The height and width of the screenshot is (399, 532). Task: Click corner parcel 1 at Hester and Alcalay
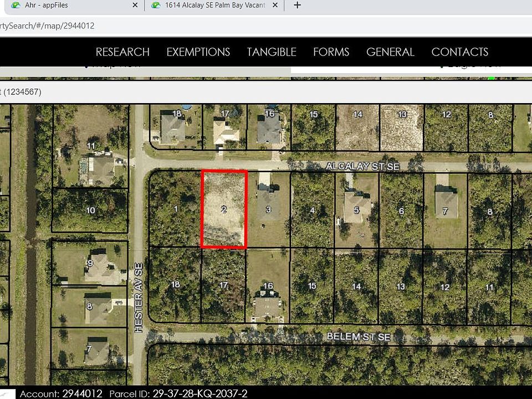point(176,209)
